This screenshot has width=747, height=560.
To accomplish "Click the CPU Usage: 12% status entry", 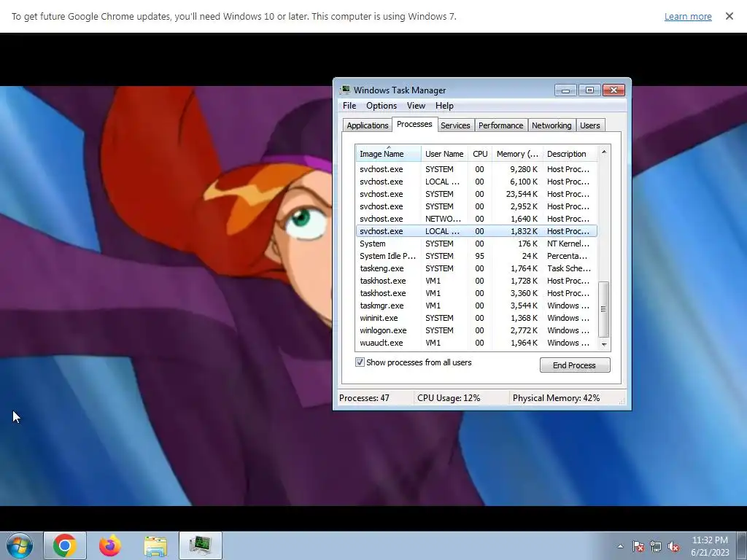I will 449,398.
